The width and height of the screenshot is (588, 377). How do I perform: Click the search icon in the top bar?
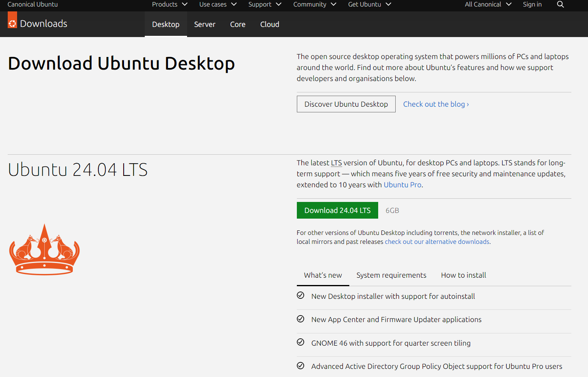pos(560,4)
